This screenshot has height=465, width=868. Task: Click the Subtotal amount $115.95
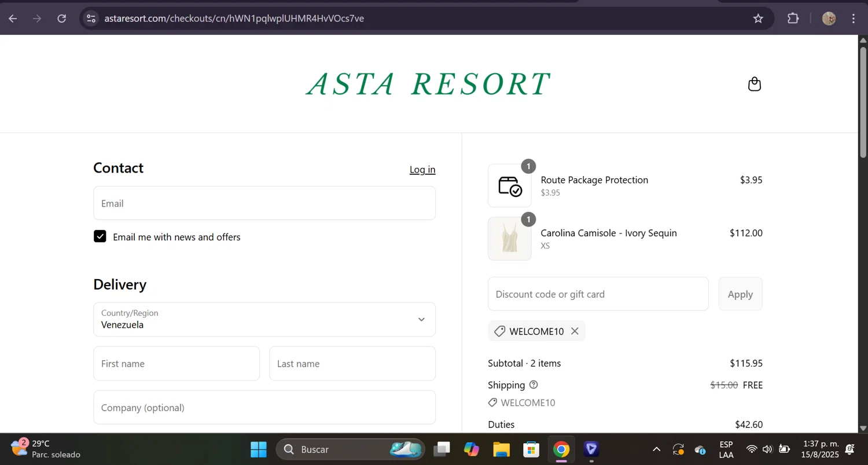pyautogui.click(x=746, y=364)
